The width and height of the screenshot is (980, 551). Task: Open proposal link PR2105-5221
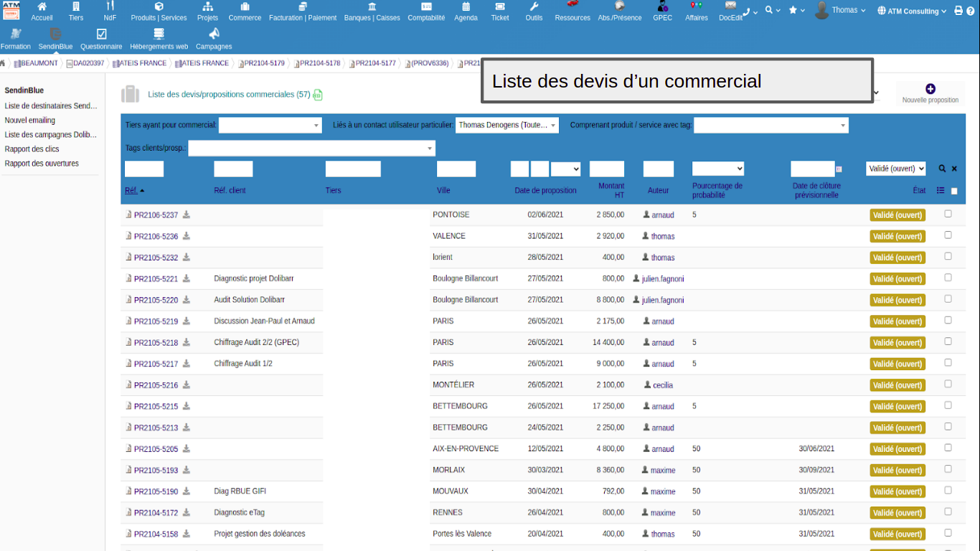(156, 279)
